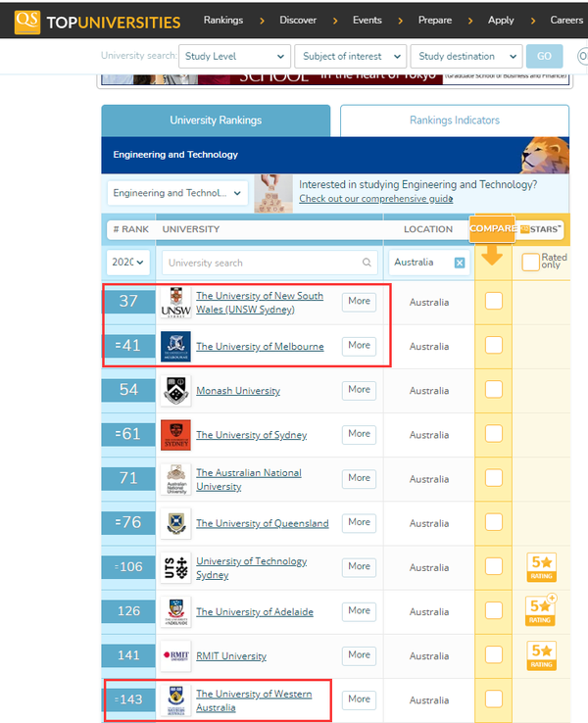588x723 pixels.
Task: Tick compare checkbox for University of Technology Sydney
Action: click(x=494, y=566)
